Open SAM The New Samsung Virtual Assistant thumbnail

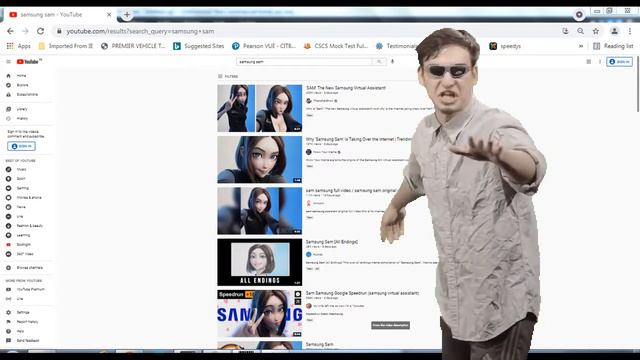tap(260, 108)
